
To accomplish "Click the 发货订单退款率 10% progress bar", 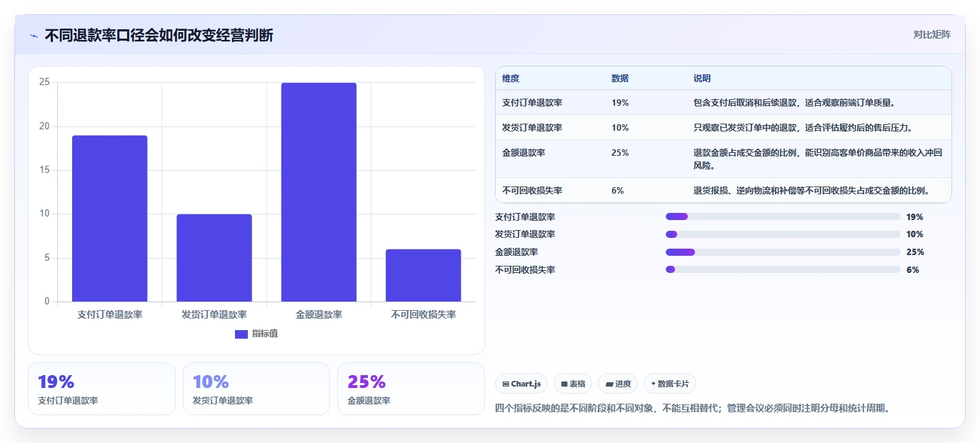I will [783, 234].
